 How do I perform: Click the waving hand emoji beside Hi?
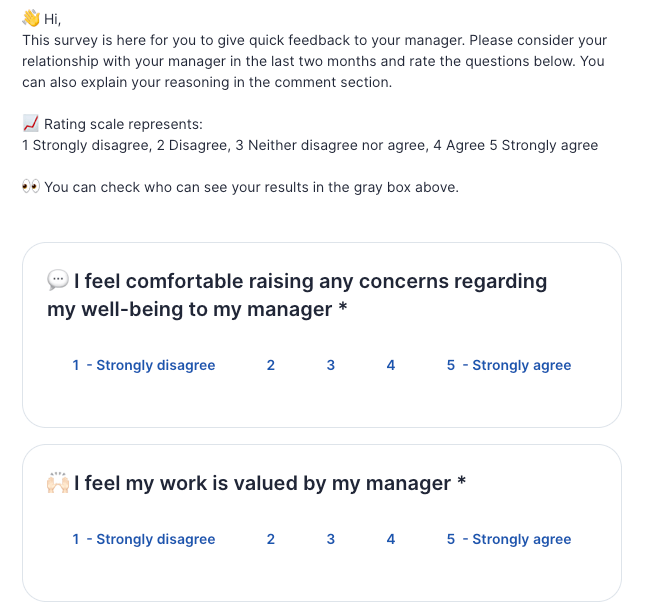[x=31, y=18]
